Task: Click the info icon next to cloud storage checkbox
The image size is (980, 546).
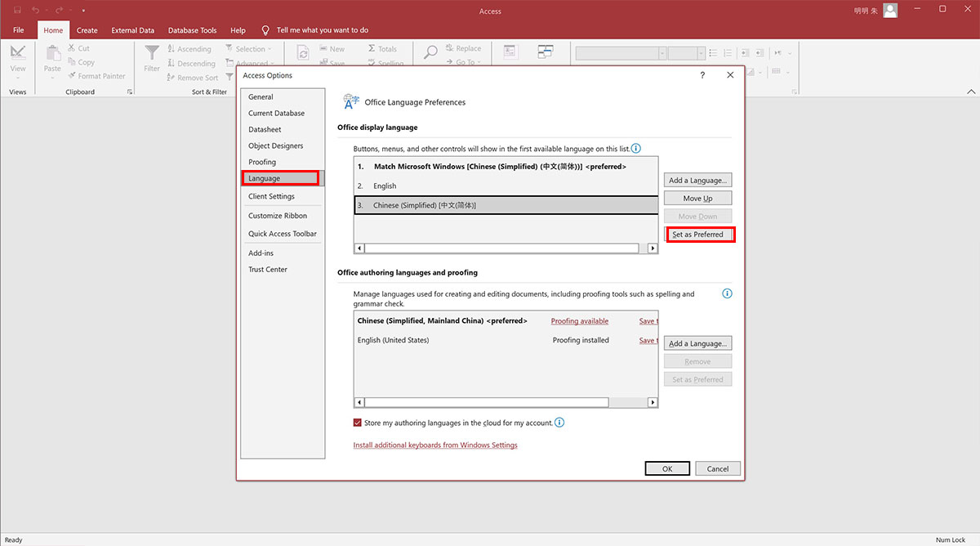Action: click(559, 423)
